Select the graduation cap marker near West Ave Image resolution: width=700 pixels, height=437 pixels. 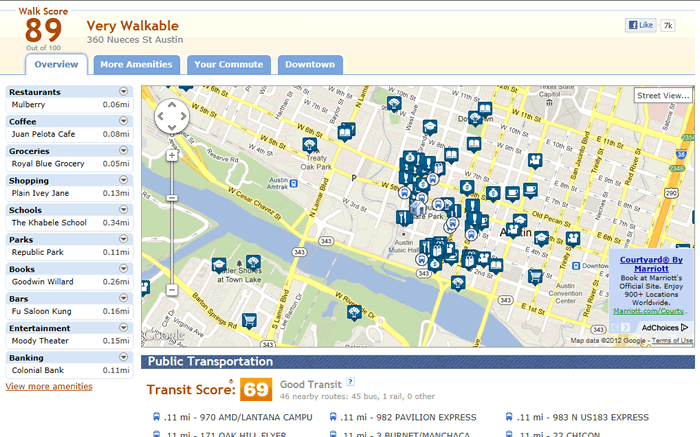point(429,128)
